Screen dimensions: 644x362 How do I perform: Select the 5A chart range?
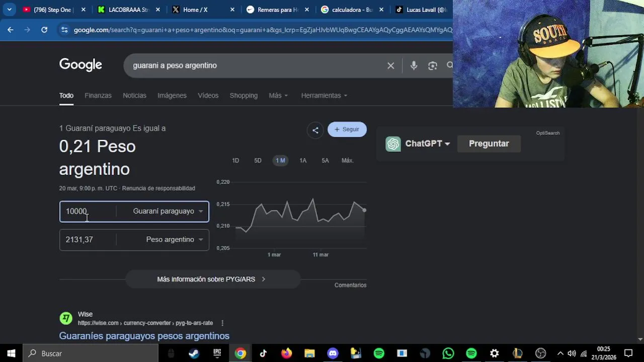(325, 160)
